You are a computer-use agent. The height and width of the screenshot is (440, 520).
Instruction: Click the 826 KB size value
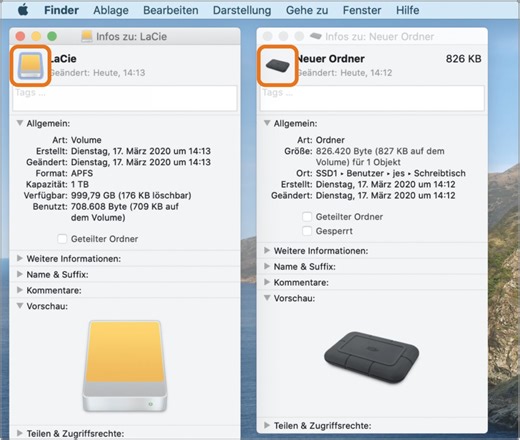point(463,59)
